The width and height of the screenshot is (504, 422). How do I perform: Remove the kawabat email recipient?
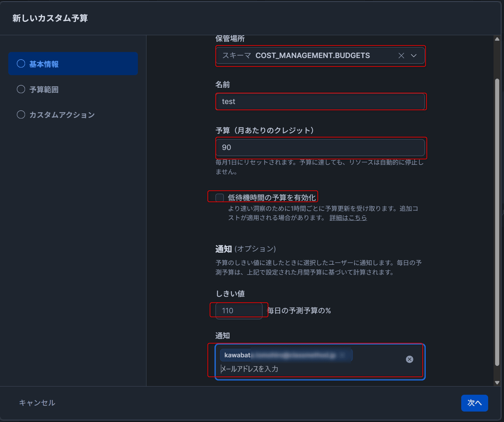click(x=410, y=359)
